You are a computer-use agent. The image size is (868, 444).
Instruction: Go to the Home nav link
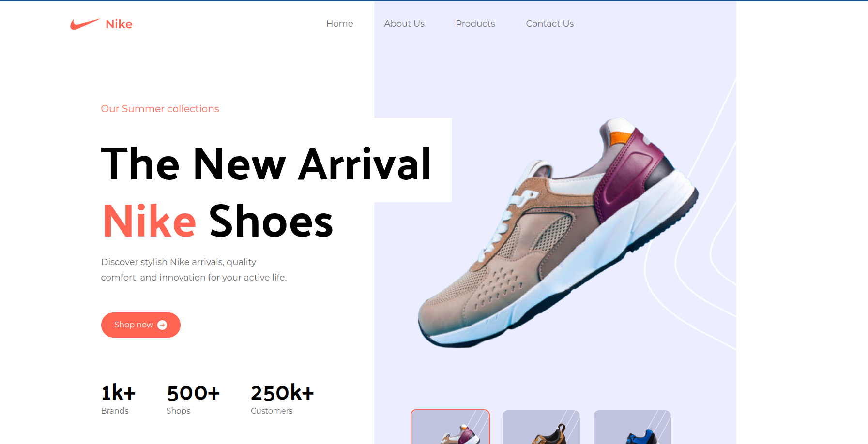(339, 24)
